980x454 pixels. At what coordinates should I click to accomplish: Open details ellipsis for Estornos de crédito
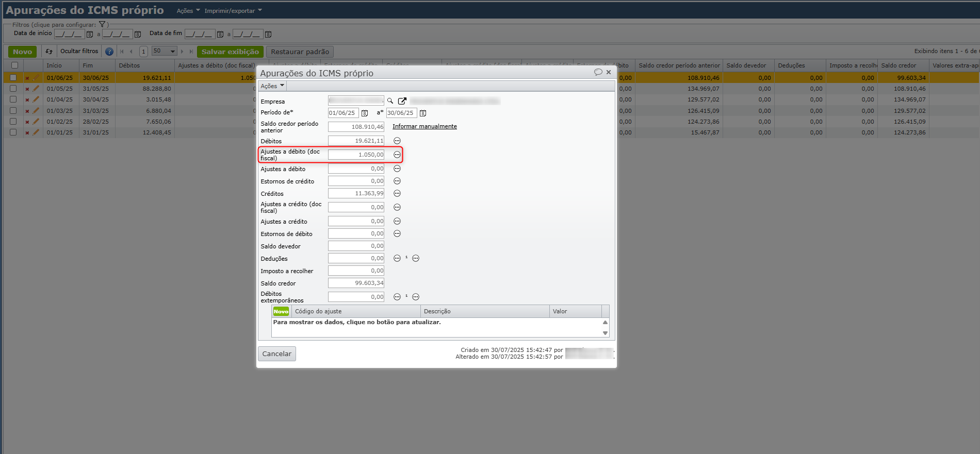tap(397, 181)
